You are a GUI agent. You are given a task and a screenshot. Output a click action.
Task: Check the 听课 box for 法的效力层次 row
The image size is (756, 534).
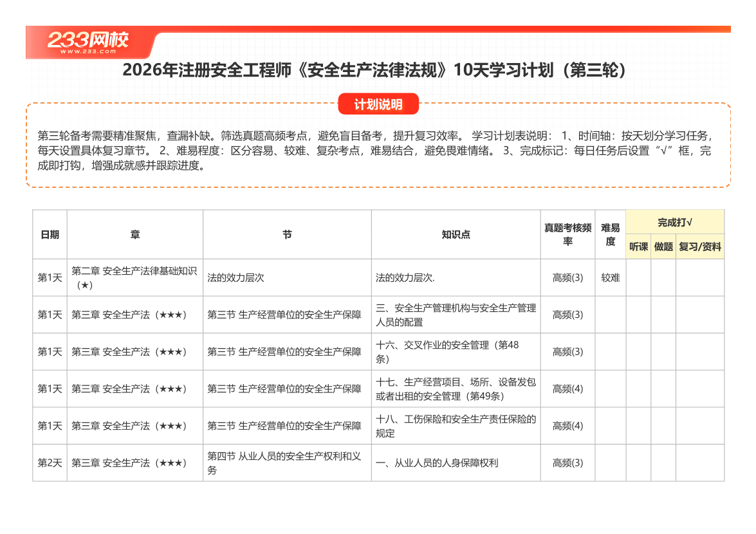tap(638, 277)
